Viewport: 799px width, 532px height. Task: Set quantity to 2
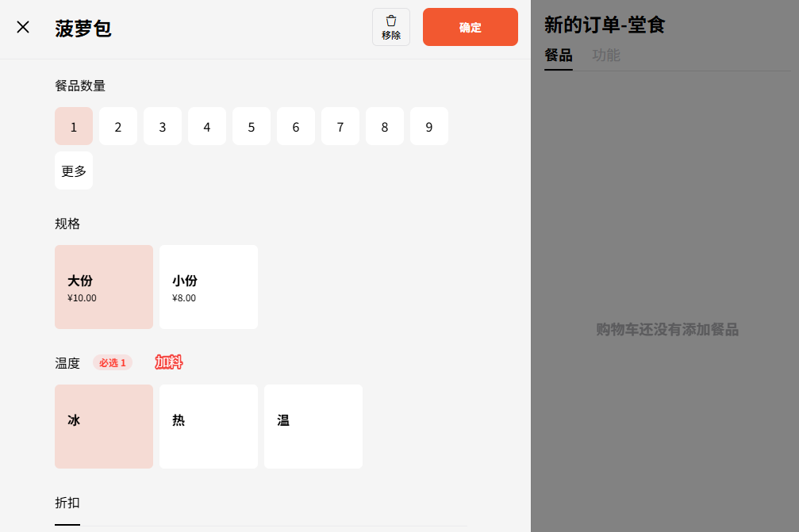pyautogui.click(x=118, y=126)
